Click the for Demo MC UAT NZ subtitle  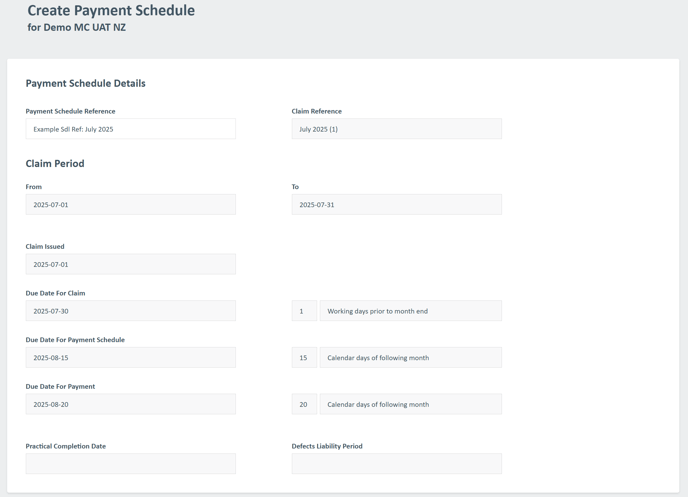(77, 27)
